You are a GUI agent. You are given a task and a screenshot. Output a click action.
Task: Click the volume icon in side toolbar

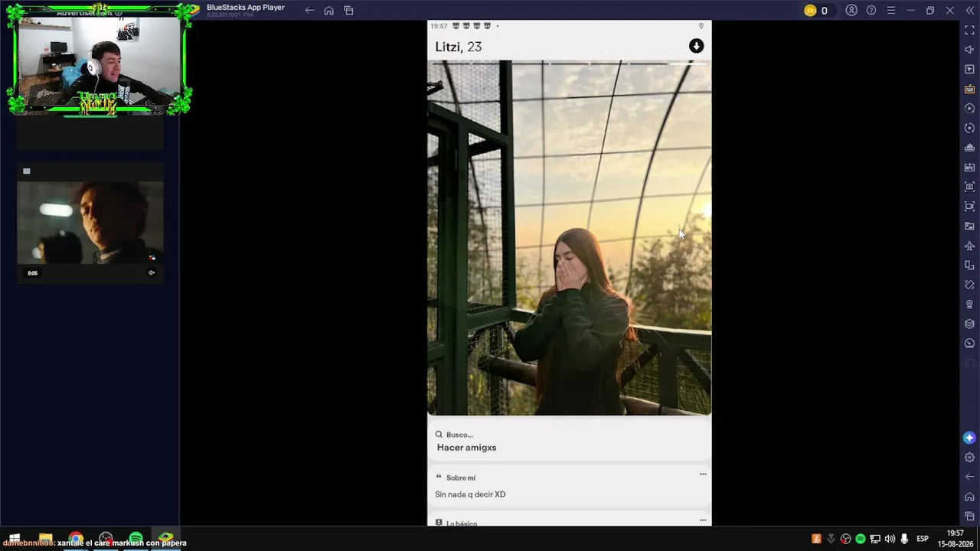970,50
